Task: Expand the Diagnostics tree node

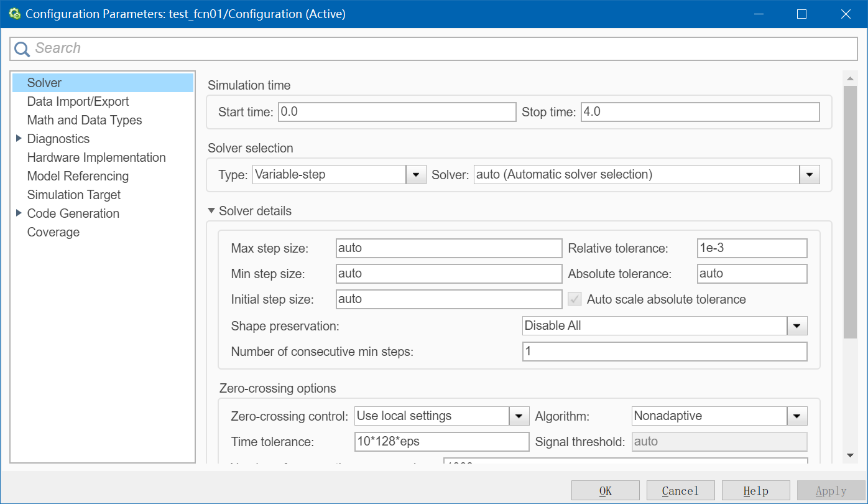Action: tap(19, 139)
